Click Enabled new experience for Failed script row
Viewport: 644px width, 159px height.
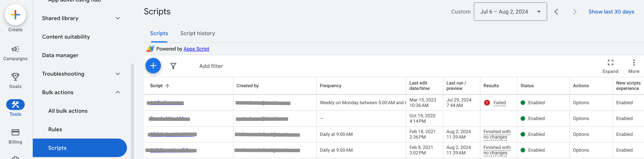(624, 103)
